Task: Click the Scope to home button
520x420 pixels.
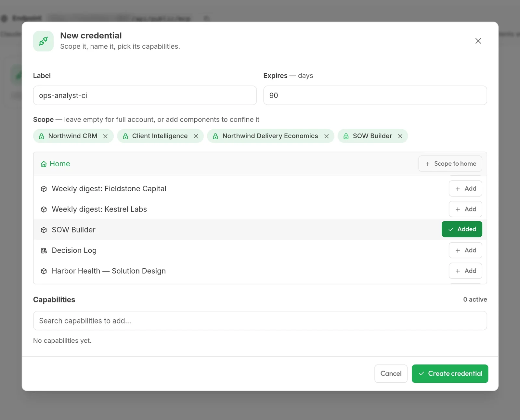Action: click(450, 163)
